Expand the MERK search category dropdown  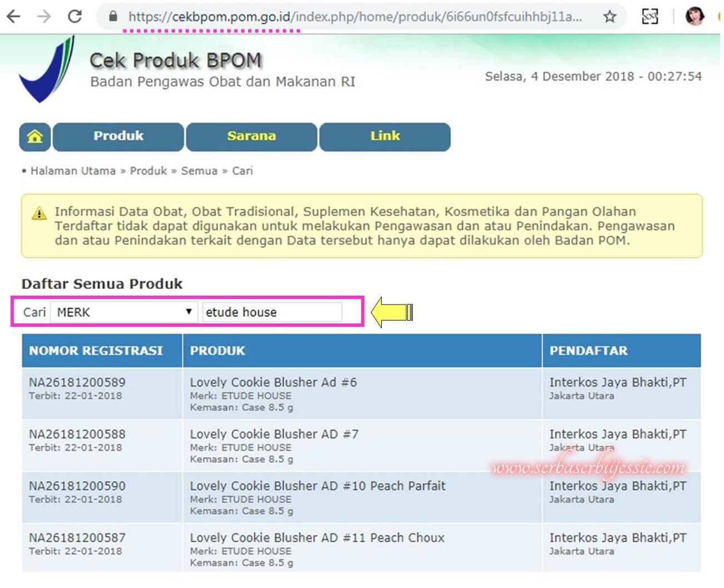(124, 312)
